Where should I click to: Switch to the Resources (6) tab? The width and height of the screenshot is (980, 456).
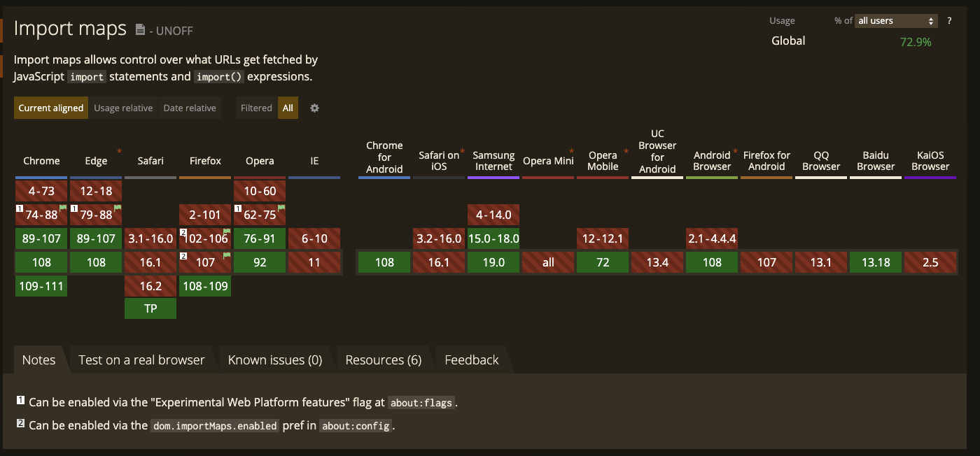(x=383, y=359)
